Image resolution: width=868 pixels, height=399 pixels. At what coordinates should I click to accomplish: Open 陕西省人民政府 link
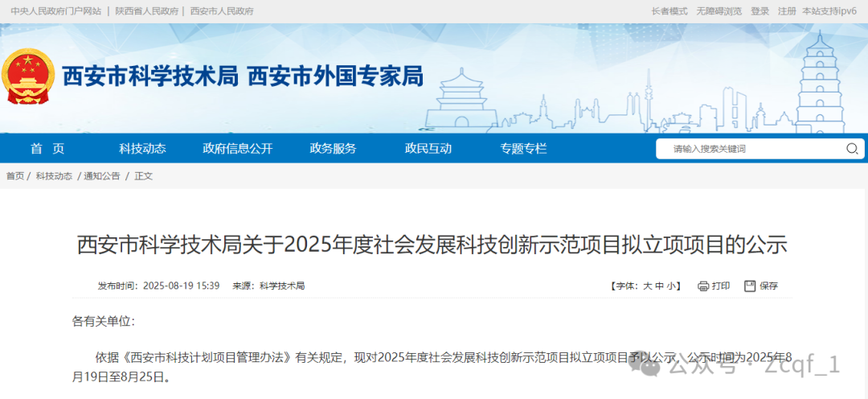pyautogui.click(x=147, y=11)
